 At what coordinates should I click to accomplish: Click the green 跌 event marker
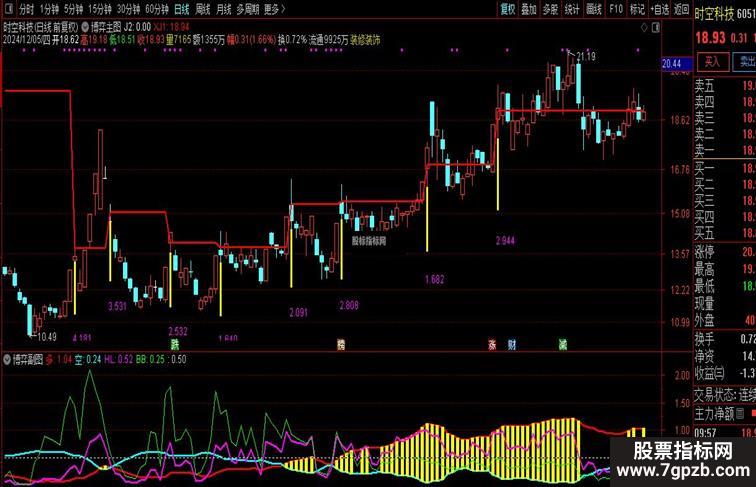tap(175, 345)
